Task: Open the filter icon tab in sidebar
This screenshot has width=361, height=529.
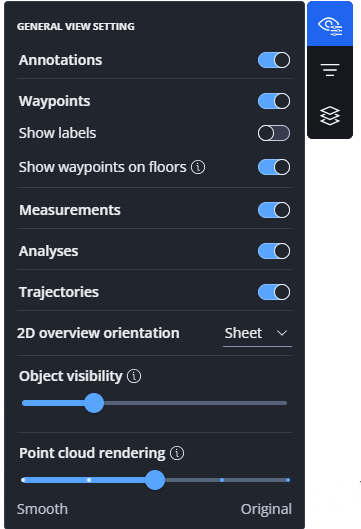Action: tap(330, 70)
